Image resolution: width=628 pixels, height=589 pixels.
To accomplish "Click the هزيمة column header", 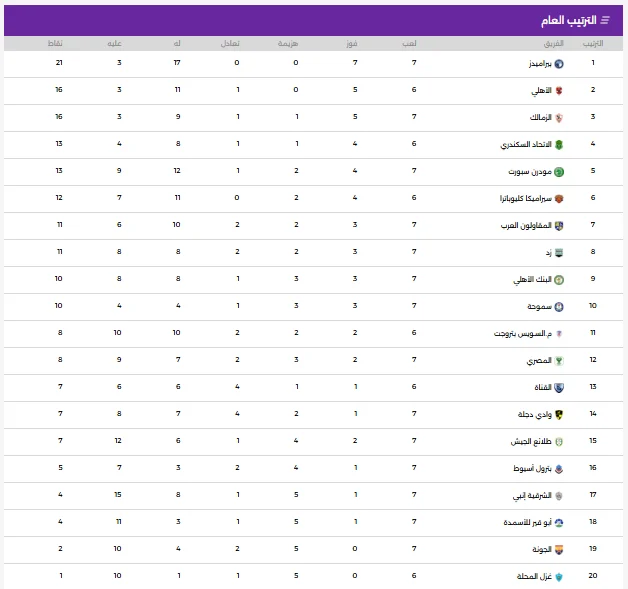I will click(288, 43).
